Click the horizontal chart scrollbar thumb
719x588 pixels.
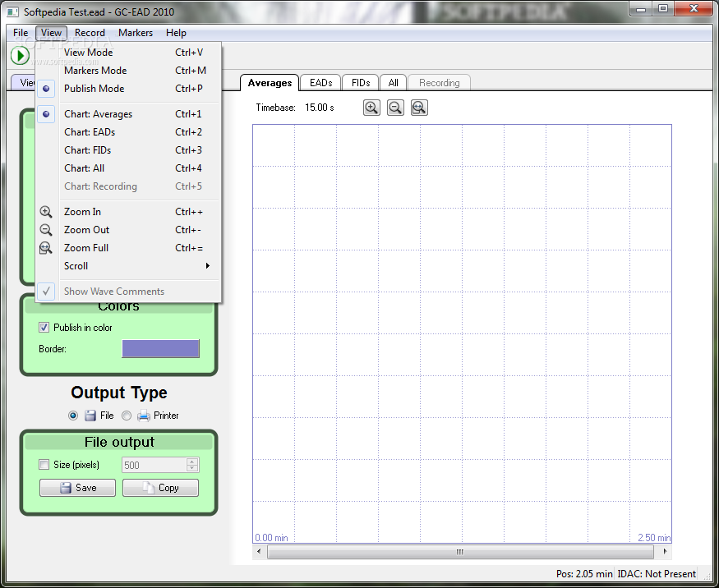click(x=460, y=552)
